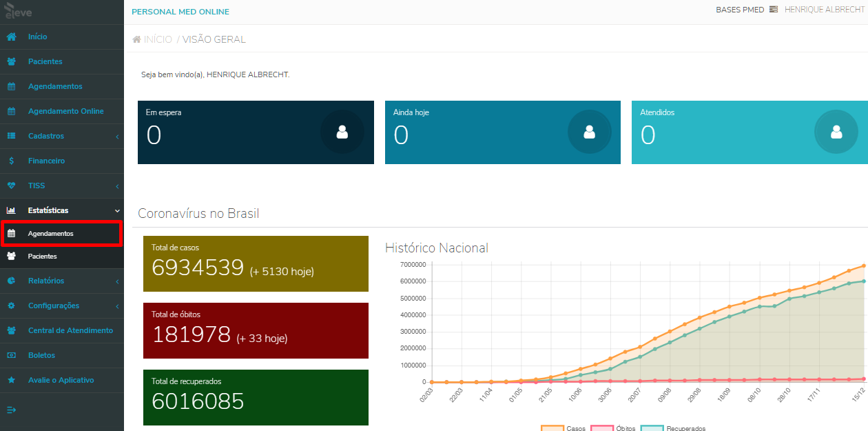Image resolution: width=868 pixels, height=431 pixels.
Task: Click the home icon beside Início in the sidebar
Action: coord(11,37)
